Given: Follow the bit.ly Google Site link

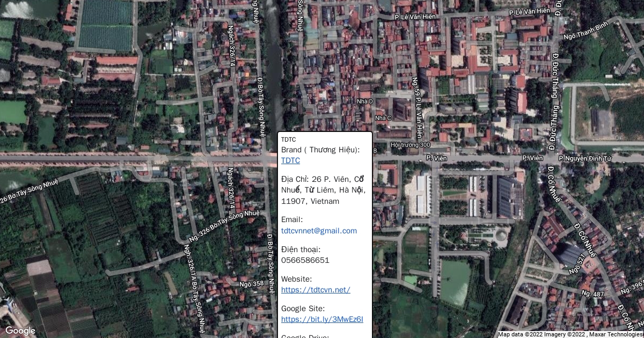Looking at the screenshot, I should coord(322,319).
